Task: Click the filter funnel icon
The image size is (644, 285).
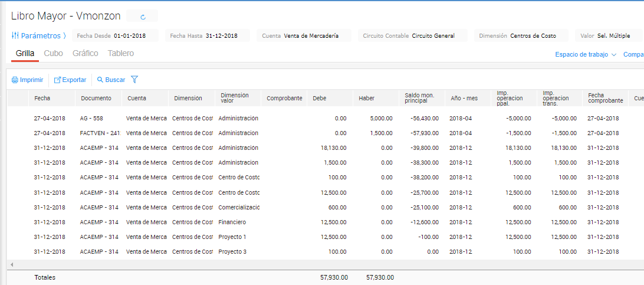Action: click(x=134, y=79)
